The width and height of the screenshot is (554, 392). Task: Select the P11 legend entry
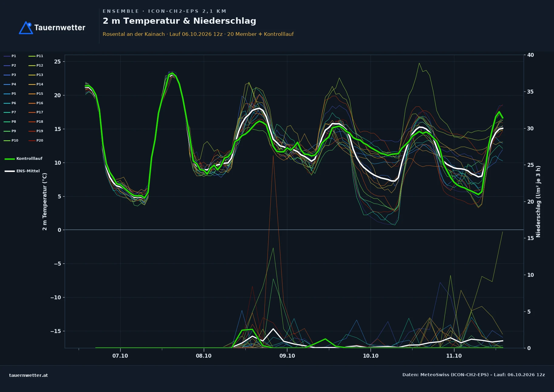click(x=36, y=56)
